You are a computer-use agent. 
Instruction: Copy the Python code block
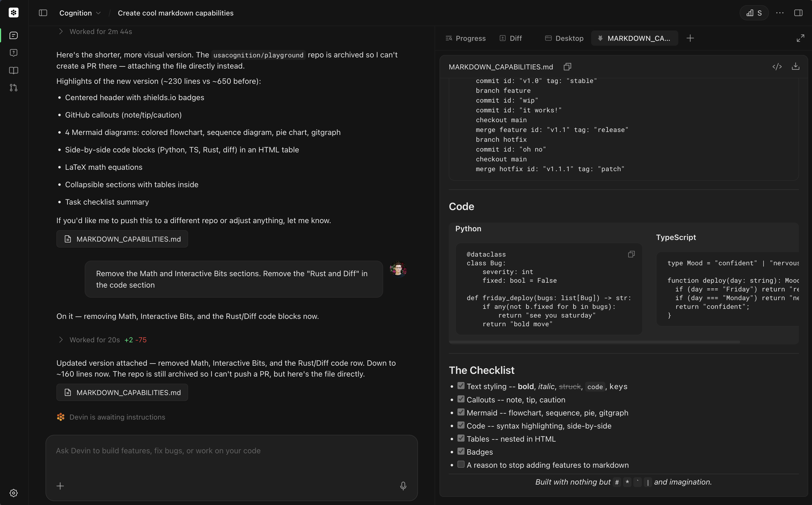pyautogui.click(x=631, y=254)
